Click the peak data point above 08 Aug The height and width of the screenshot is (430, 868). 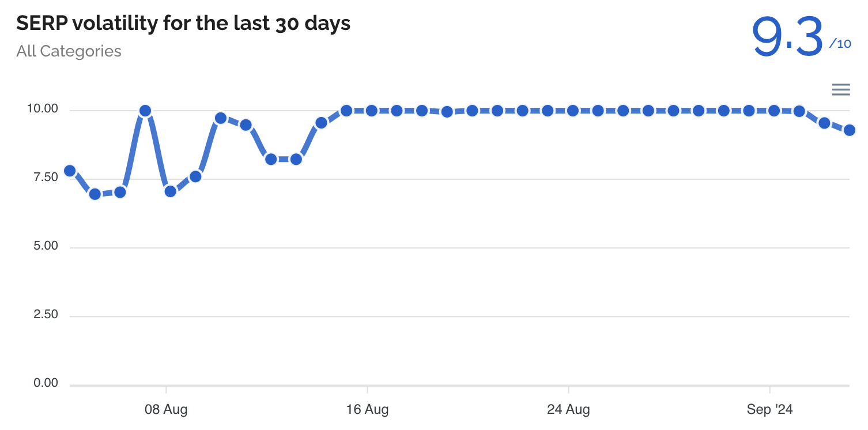[145, 110]
